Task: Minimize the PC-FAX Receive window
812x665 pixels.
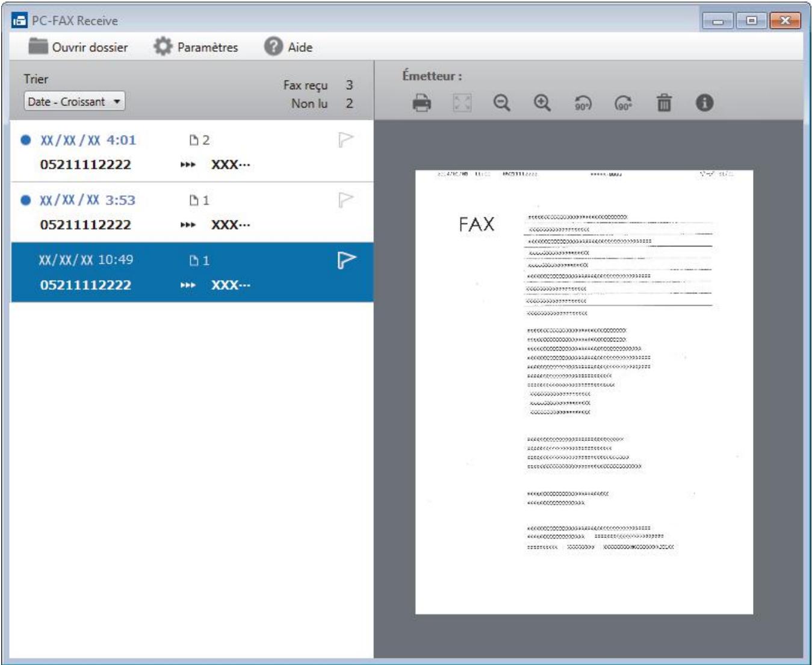Action: pyautogui.click(x=717, y=21)
